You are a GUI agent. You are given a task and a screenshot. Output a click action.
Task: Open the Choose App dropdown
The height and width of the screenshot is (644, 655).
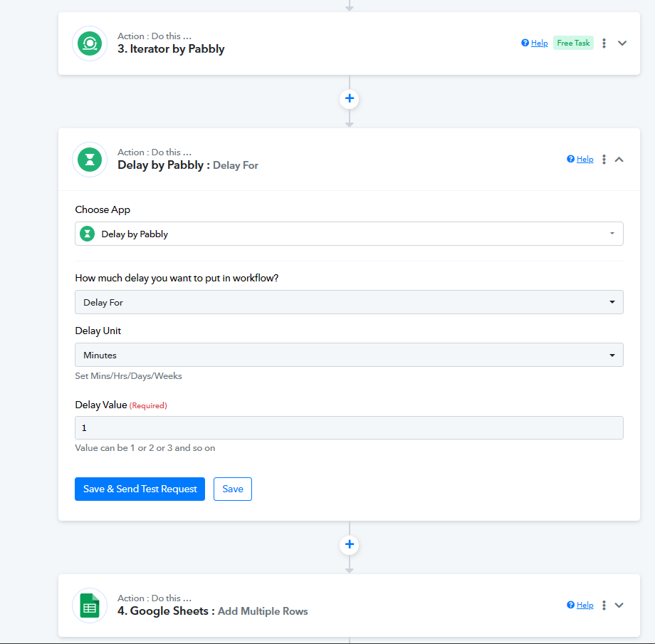tap(349, 234)
